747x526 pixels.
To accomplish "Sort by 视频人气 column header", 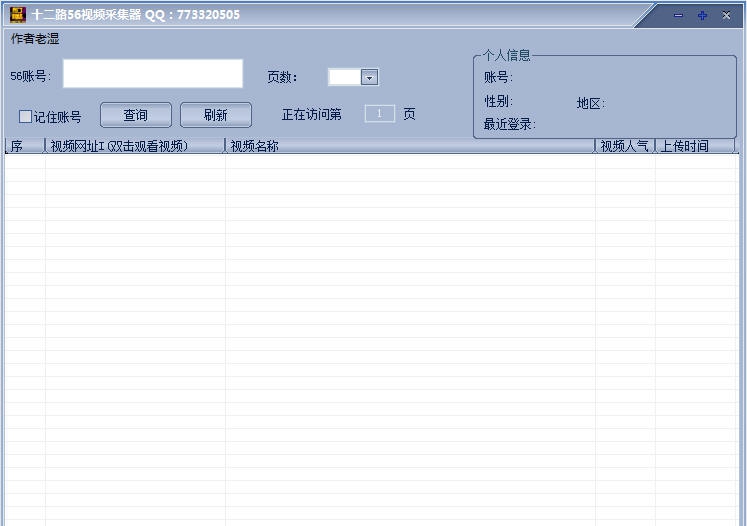I will 625,146.
